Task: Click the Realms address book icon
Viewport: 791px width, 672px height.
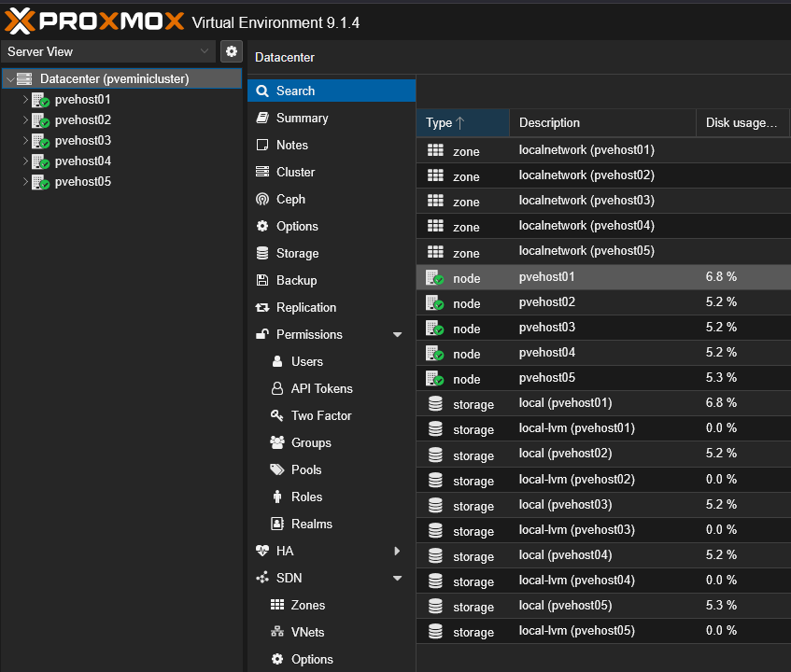Action: (x=277, y=524)
